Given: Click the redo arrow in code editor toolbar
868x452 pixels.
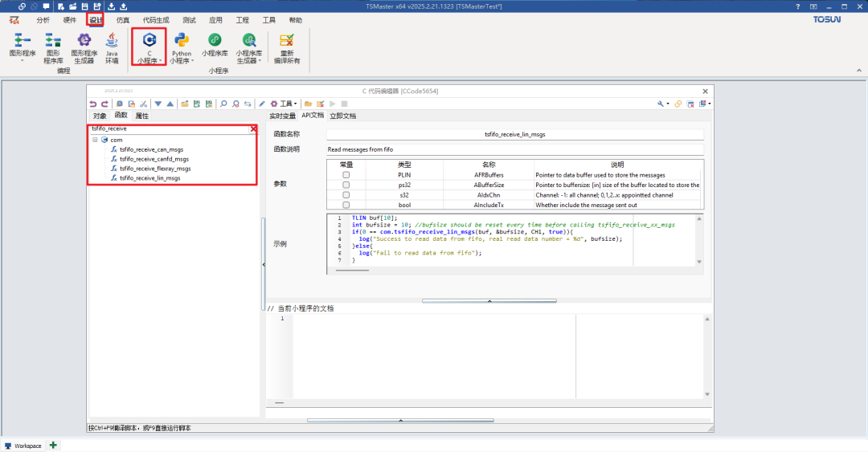Looking at the screenshot, I should [x=104, y=104].
